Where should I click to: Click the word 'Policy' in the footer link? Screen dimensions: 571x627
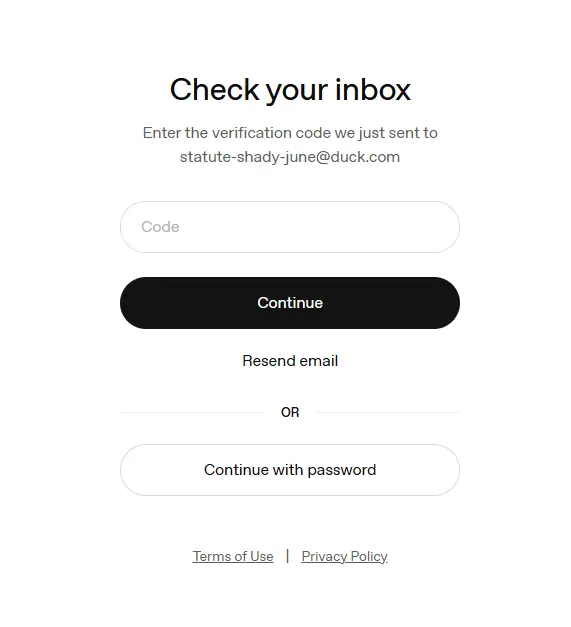(369, 556)
